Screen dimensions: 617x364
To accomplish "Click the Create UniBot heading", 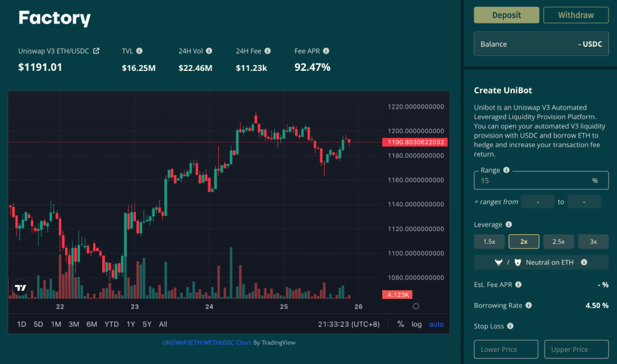I will 503,90.
